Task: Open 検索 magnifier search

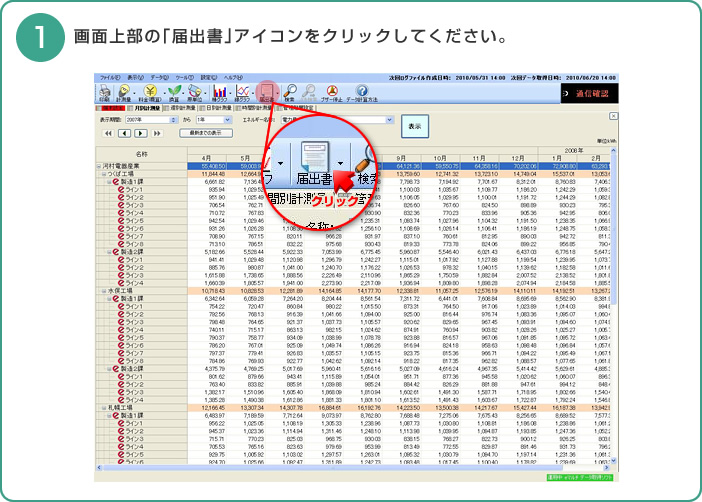Action: click(x=291, y=91)
